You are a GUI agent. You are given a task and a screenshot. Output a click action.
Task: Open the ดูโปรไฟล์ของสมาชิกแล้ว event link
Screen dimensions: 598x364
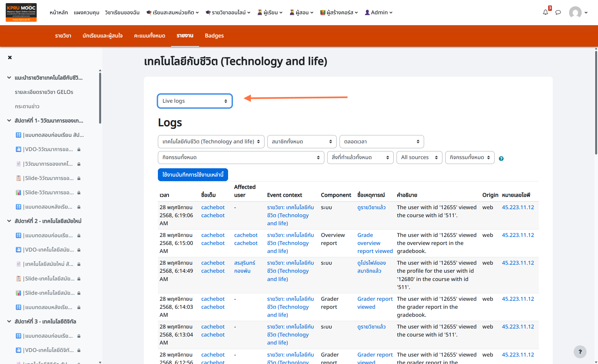click(372, 267)
